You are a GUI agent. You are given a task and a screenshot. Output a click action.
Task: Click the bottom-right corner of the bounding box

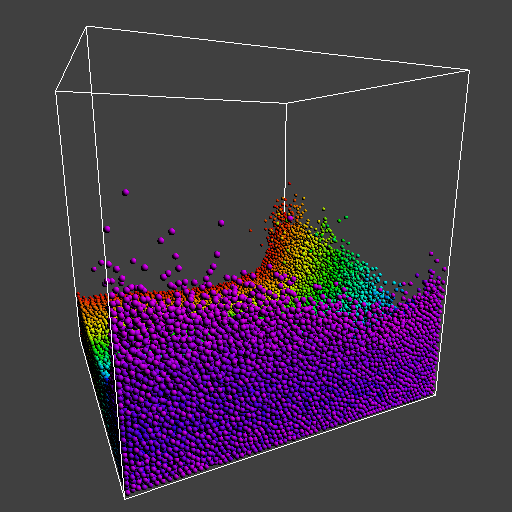[436, 395]
